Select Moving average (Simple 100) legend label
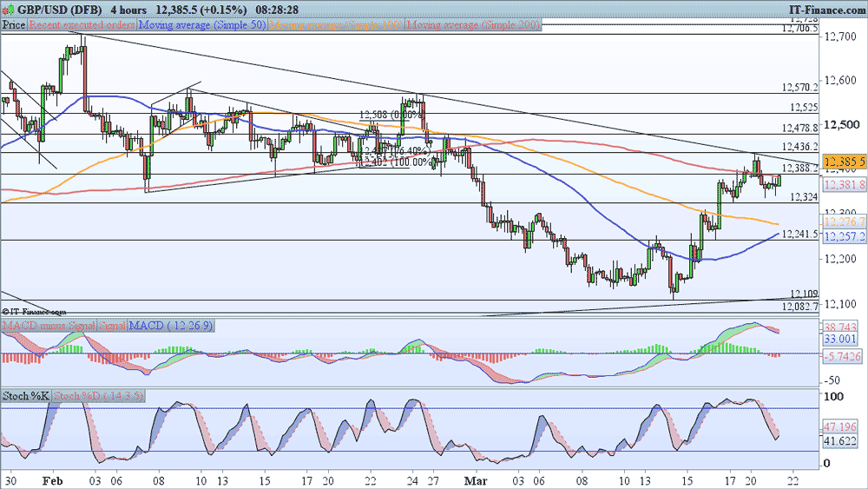 [x=336, y=25]
